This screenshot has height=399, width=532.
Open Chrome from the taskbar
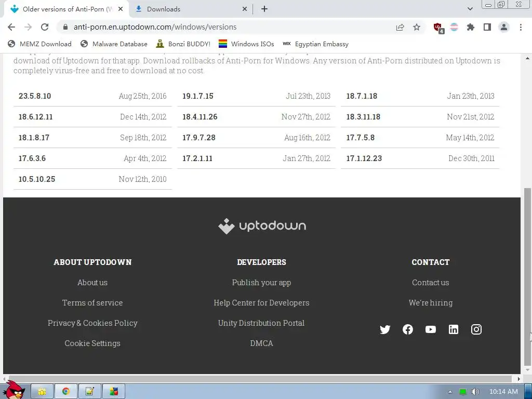[66, 392]
